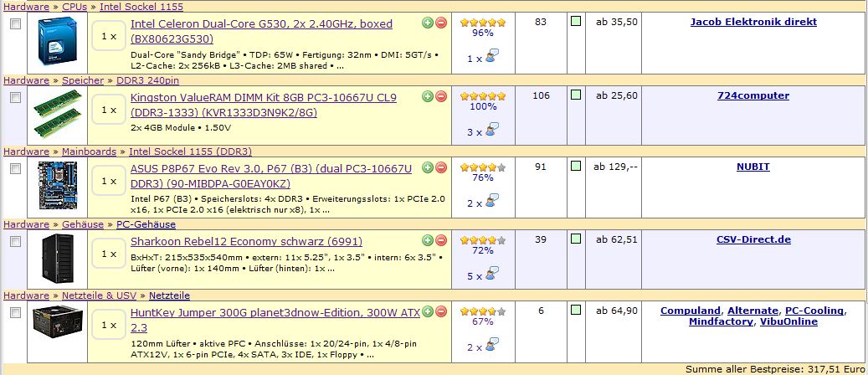Open ASUS mainboard thumbnail image
This screenshot has width=868, height=375.
58,186
